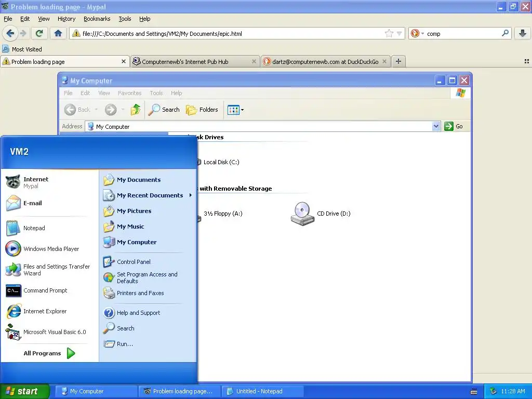Reload the current Mypal page
This screenshot has height=399, width=532.
pyautogui.click(x=39, y=33)
